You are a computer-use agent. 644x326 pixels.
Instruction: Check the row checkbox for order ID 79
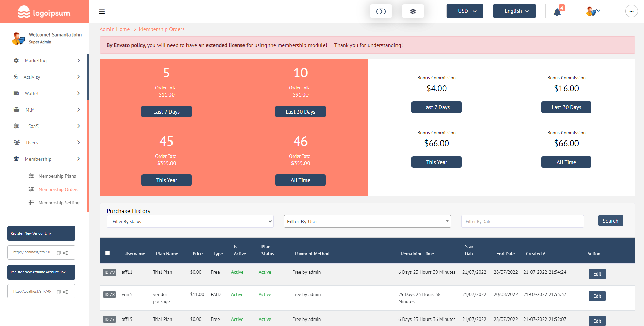[109, 272]
